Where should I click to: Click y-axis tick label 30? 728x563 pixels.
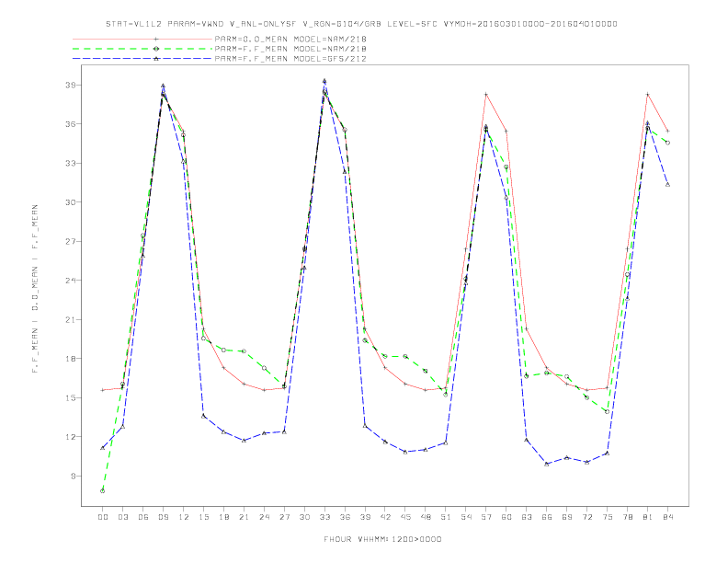point(71,202)
